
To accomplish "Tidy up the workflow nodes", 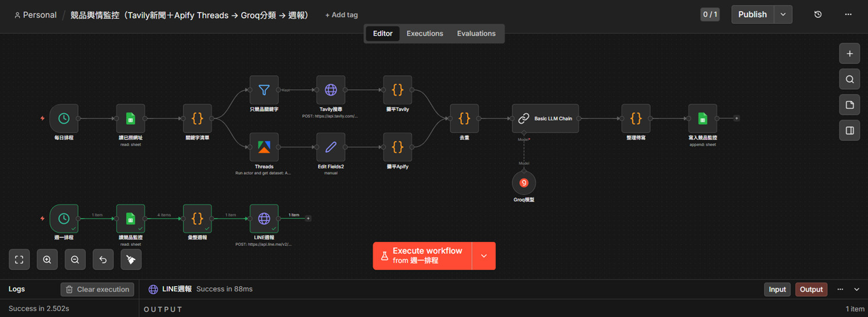I will (x=131, y=260).
